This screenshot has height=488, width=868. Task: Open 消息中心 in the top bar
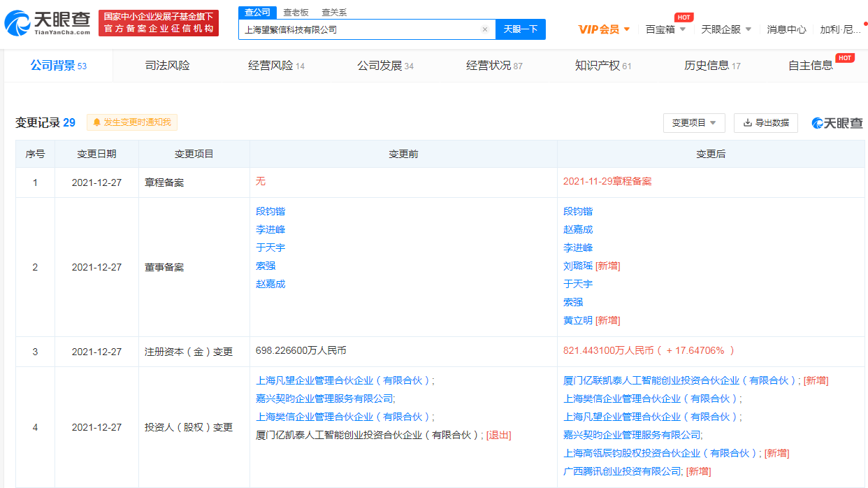[786, 29]
